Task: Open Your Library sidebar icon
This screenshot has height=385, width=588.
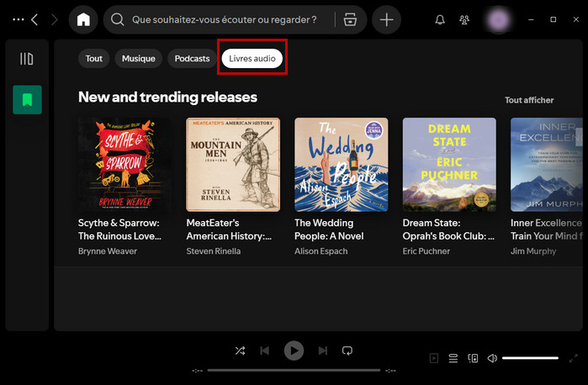Action: (x=27, y=59)
